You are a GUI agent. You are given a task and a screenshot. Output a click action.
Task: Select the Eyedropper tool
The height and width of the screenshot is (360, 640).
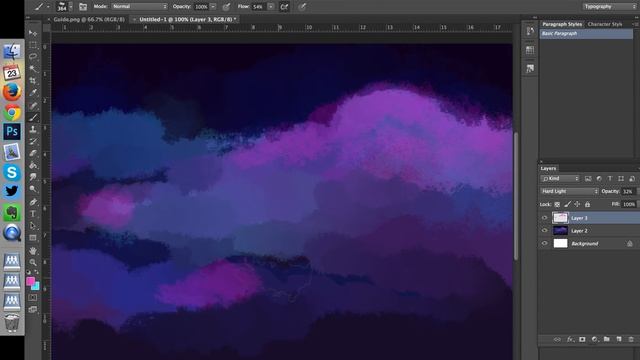[33, 93]
